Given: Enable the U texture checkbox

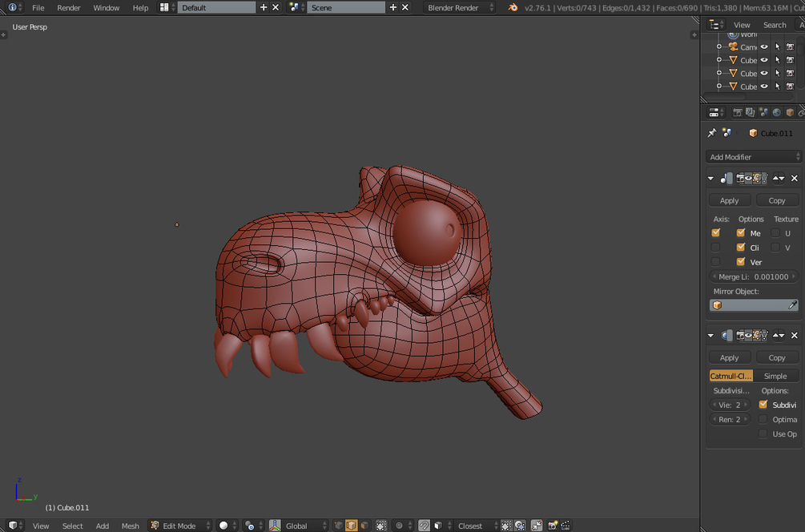Looking at the screenshot, I should pos(775,232).
